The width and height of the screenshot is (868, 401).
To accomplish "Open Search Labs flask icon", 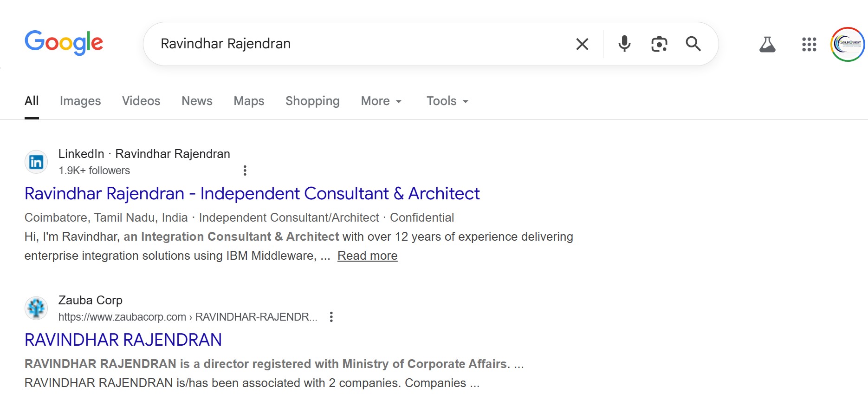I will pyautogui.click(x=767, y=45).
